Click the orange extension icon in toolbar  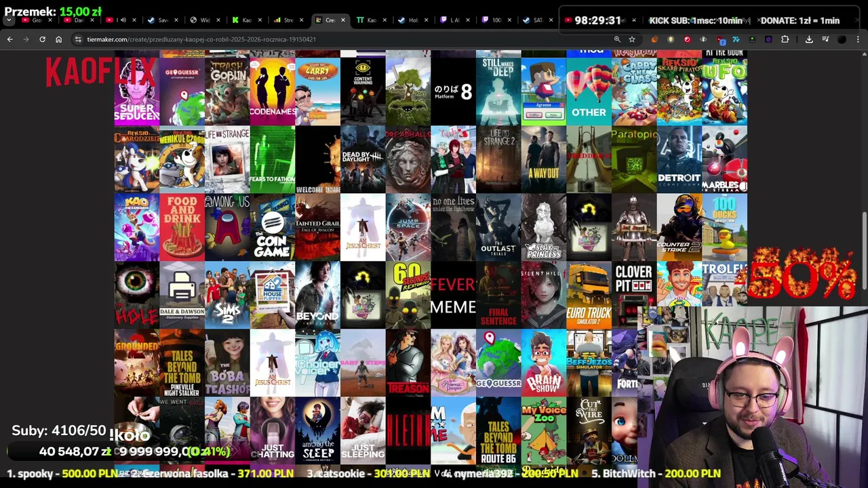point(654,39)
